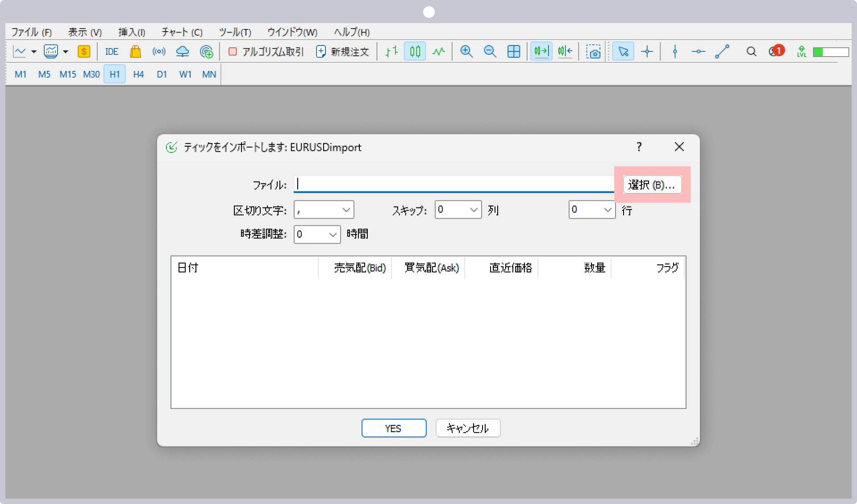Switch to D1 timeframe
This screenshot has width=857, height=504.
(x=162, y=74)
